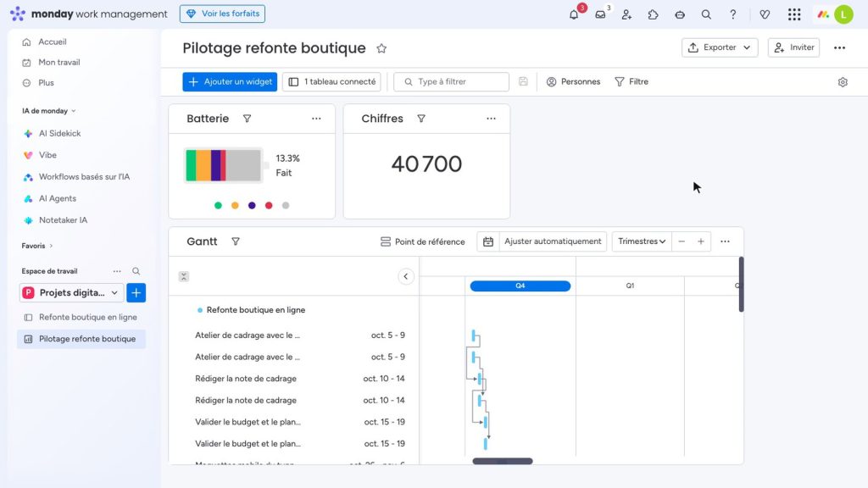Collapse the Gantt task list panel arrow
This screenshot has width=868, height=488.
tap(406, 276)
